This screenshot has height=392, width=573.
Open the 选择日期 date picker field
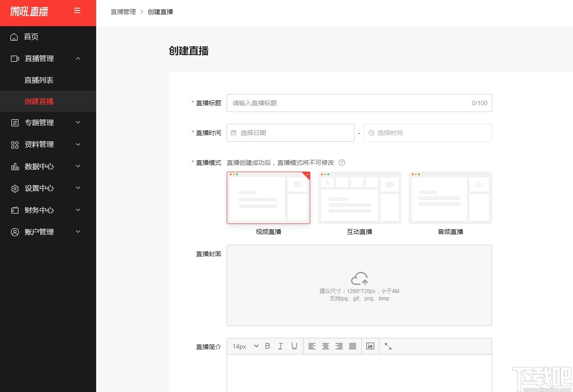point(290,133)
